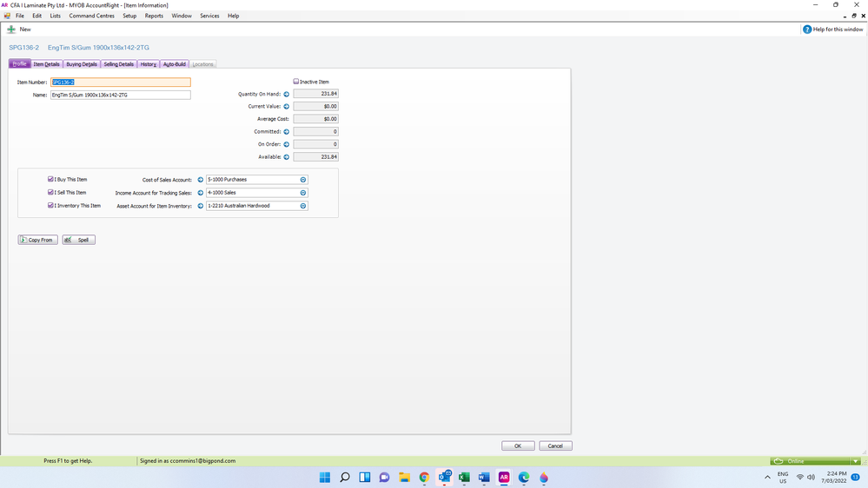The image size is (868, 488).
Task: Click the Committed zoom arrow icon
Action: click(287, 132)
